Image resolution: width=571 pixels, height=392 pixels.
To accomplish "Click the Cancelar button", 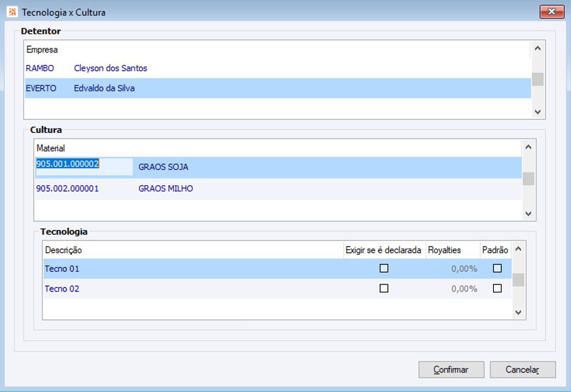I will pyautogui.click(x=523, y=369).
